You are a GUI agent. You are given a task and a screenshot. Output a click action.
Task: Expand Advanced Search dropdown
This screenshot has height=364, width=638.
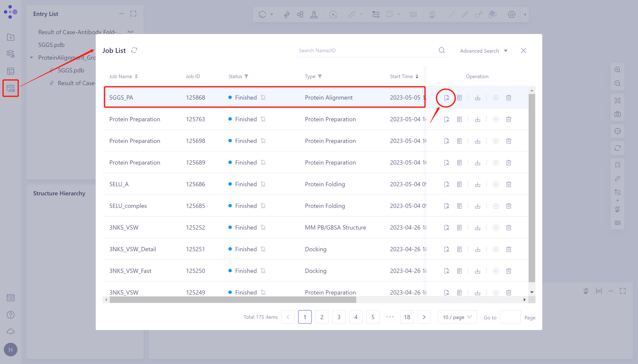coord(484,51)
